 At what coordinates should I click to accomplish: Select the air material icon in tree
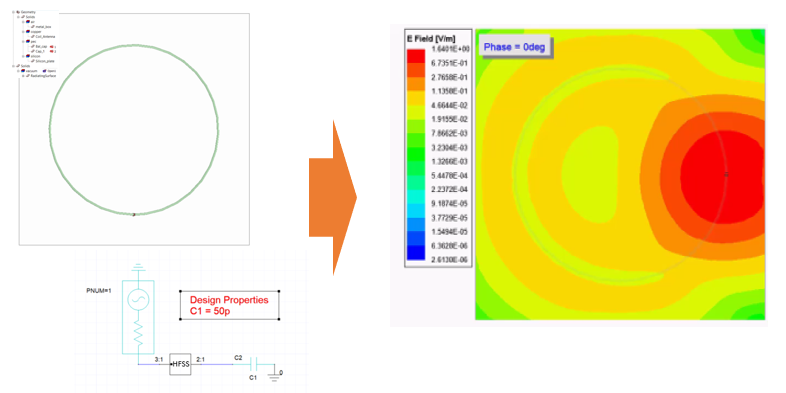pyautogui.click(x=28, y=22)
